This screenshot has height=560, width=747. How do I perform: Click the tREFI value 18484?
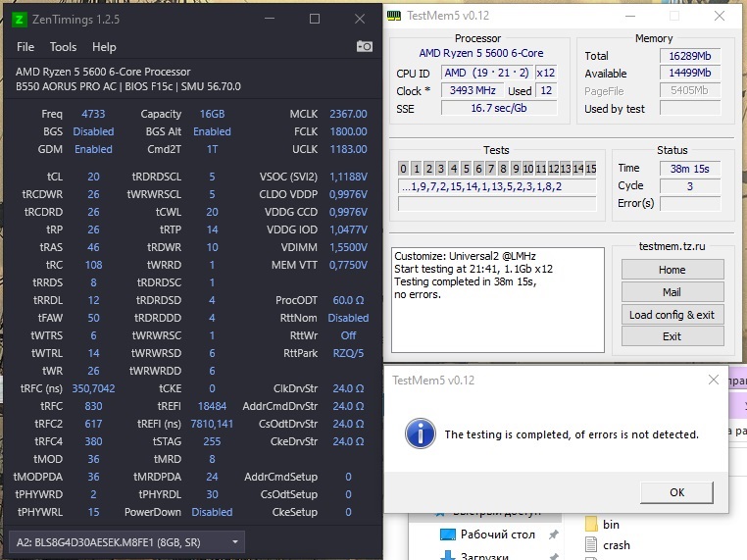[x=212, y=406]
